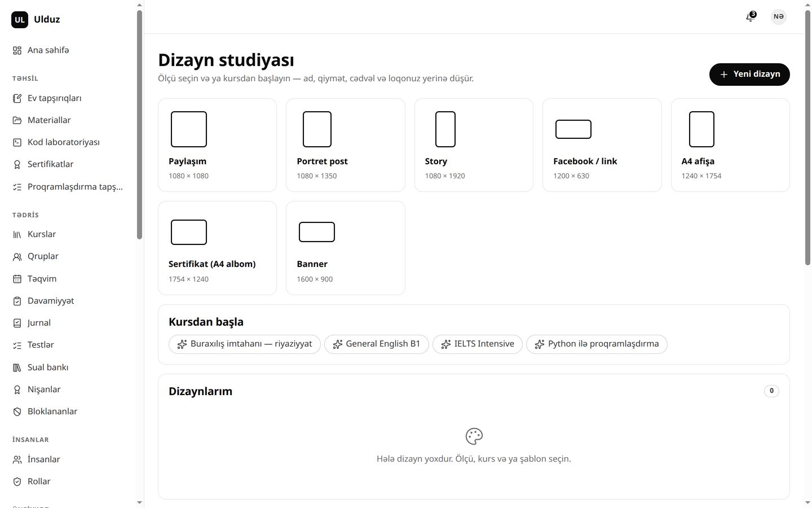Click the sidebar vertical scrollbar
This screenshot has width=812, height=508.
click(x=139, y=124)
